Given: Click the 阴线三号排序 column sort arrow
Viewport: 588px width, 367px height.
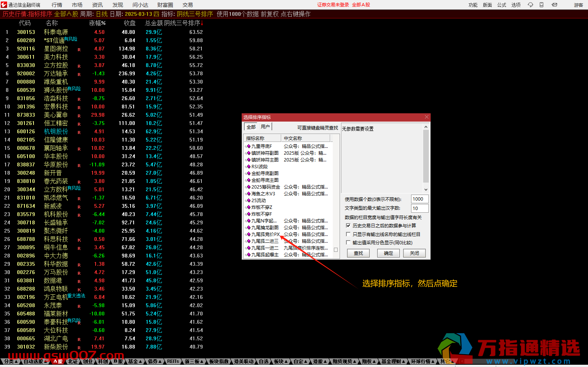Looking at the screenshot, I should [202, 23].
